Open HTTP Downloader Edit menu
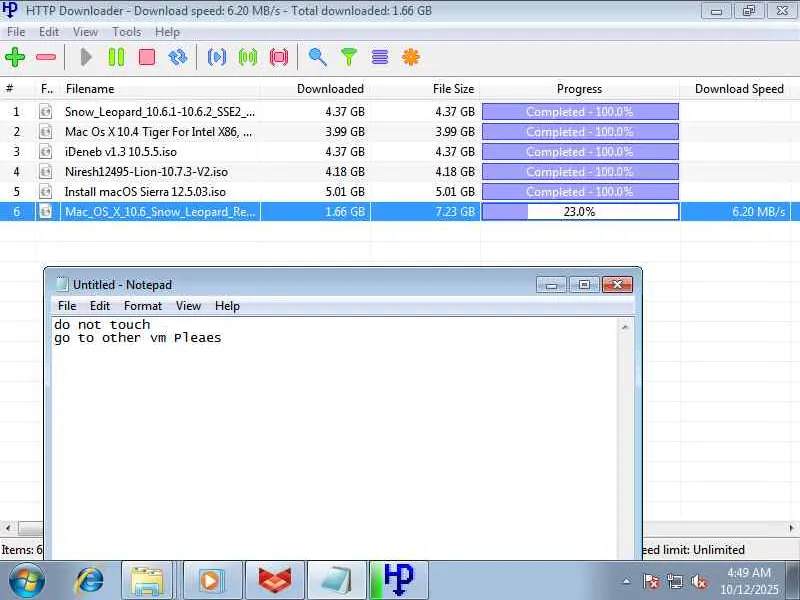 pos(49,32)
